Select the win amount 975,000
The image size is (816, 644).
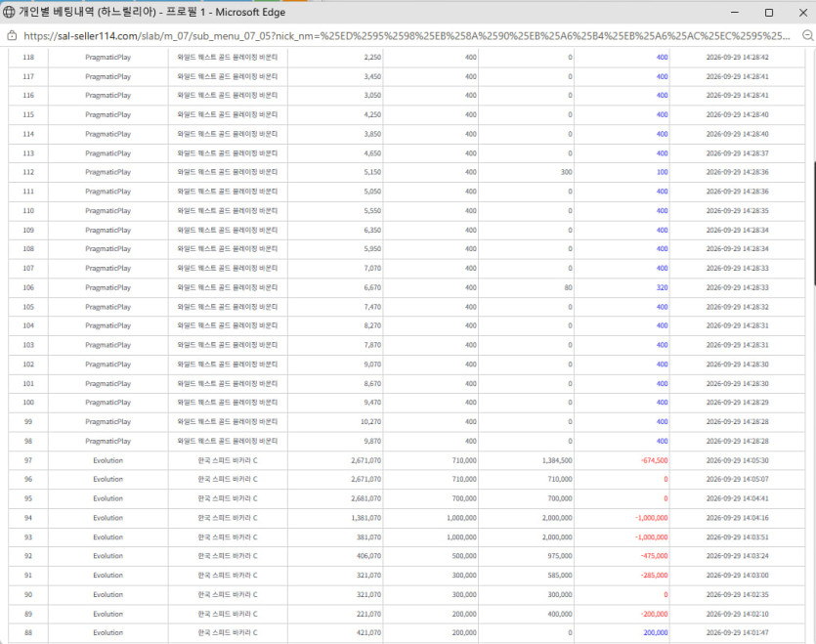coord(559,556)
